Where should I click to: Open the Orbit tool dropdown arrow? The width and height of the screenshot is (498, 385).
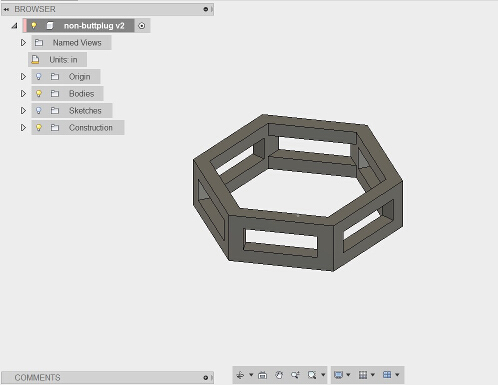click(x=251, y=375)
